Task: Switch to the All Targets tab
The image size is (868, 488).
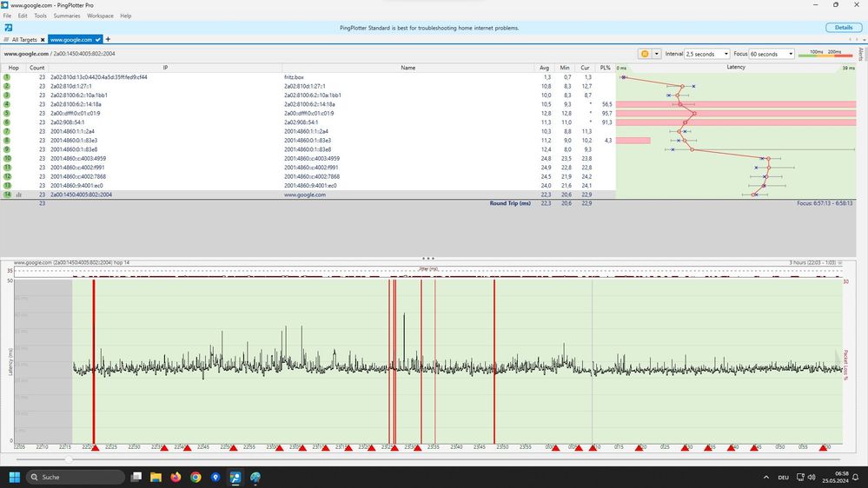Action: tap(23, 39)
